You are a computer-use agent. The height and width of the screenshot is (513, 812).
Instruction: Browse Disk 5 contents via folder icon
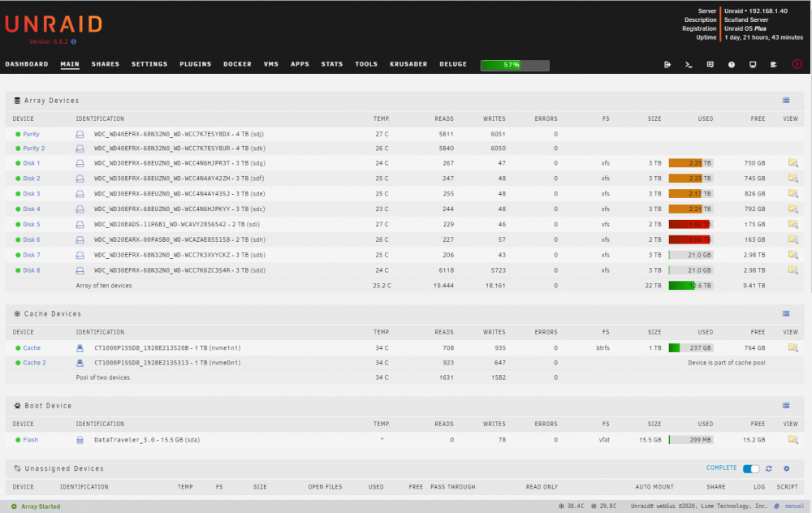pos(793,224)
